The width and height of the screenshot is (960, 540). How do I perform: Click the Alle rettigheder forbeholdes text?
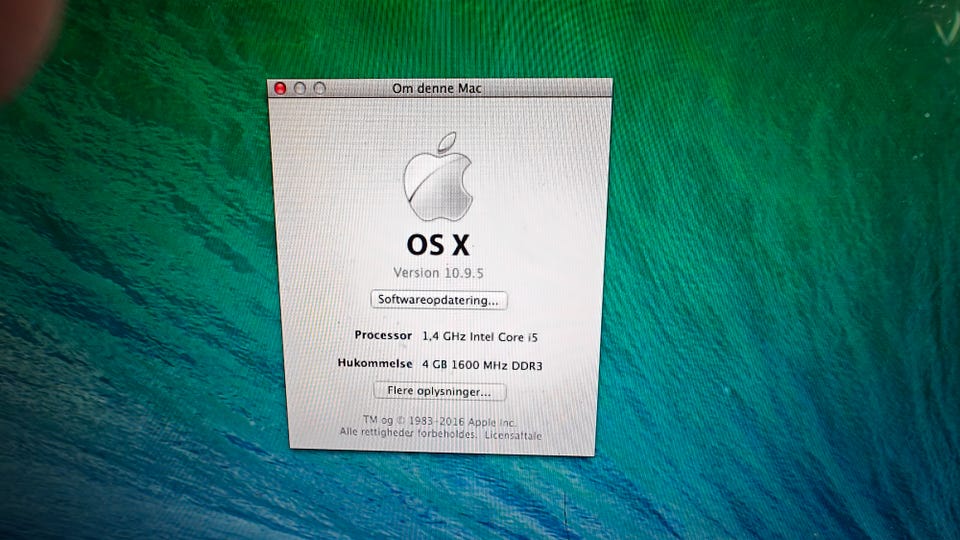[x=408, y=433]
